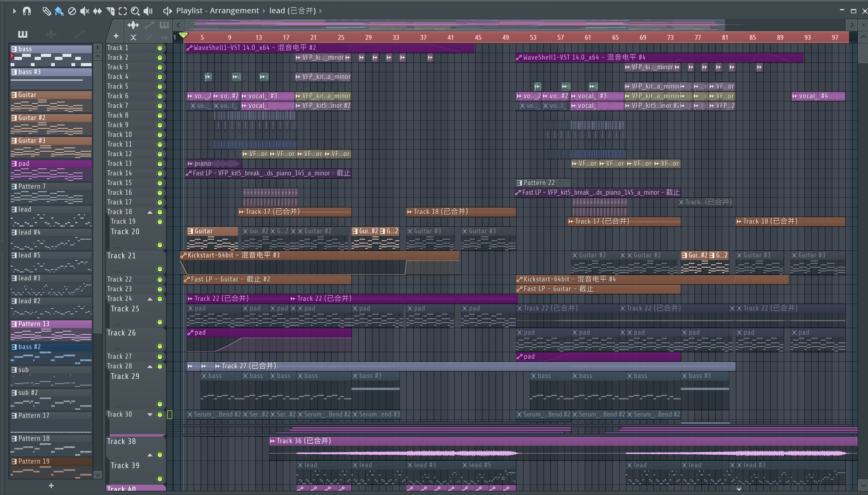Viewport: 868px width, 495px height.
Task: Mute Track 23 via its green LED
Action: tap(159, 289)
